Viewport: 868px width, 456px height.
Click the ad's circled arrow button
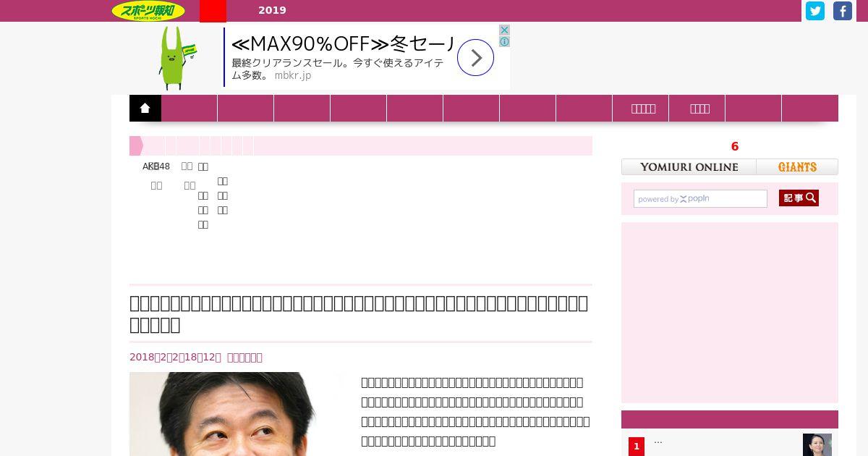click(x=475, y=58)
